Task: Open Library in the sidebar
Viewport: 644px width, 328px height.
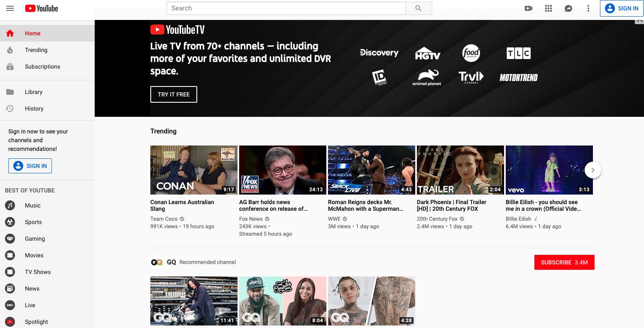Action: point(47,92)
